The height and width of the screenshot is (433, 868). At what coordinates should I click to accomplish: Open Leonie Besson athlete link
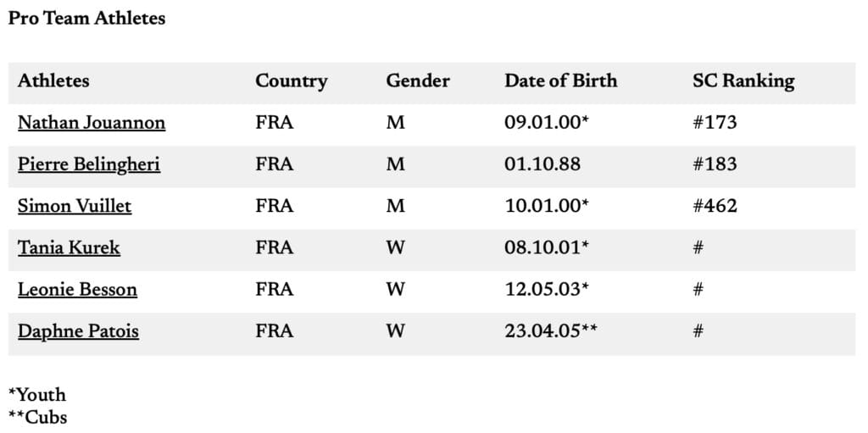[x=77, y=290]
